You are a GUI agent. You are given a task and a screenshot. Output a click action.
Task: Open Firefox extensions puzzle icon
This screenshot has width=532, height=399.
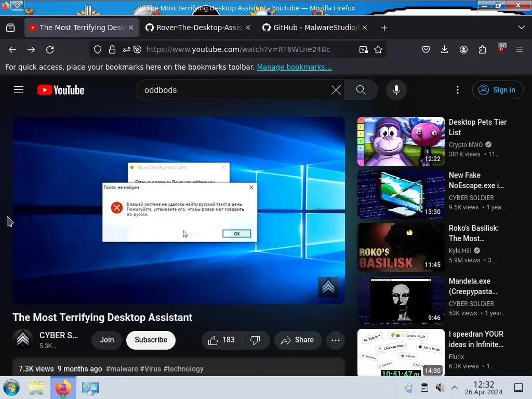coord(482,49)
